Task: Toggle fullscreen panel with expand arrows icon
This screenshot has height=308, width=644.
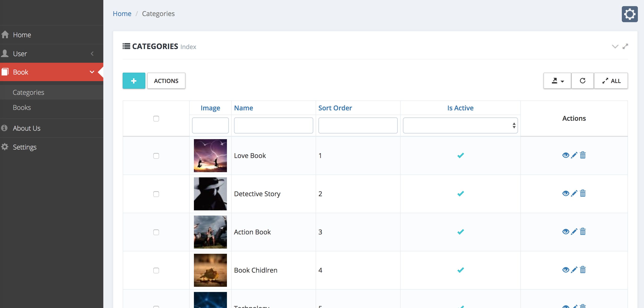Action: [625, 46]
